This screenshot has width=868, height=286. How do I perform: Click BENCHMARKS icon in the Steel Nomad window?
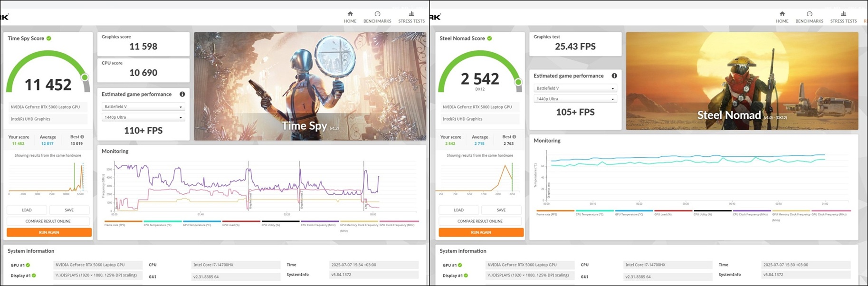click(x=809, y=14)
